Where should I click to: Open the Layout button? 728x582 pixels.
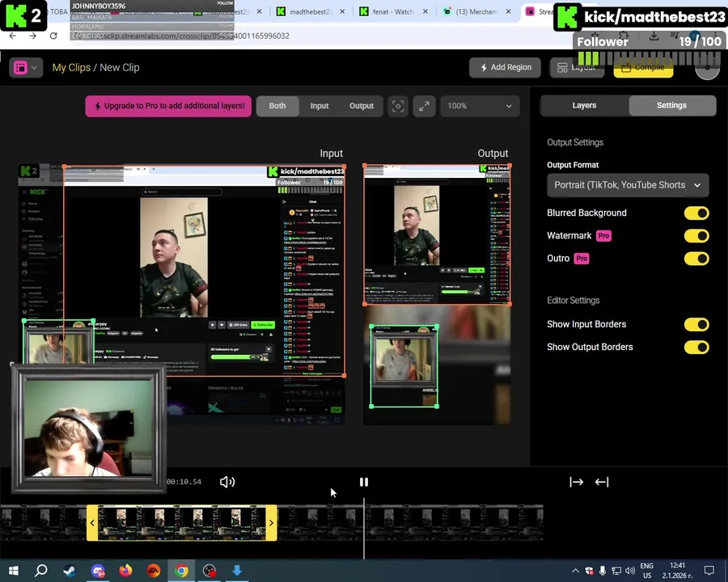coord(577,68)
